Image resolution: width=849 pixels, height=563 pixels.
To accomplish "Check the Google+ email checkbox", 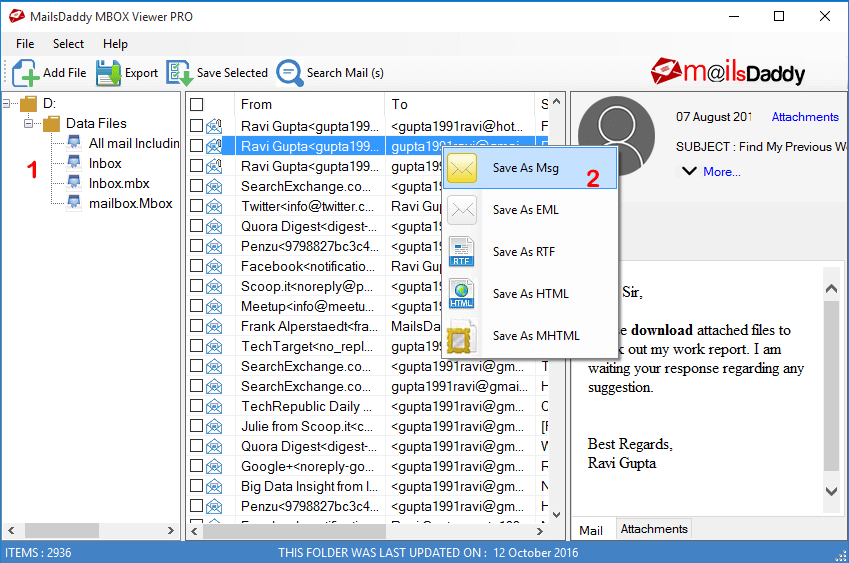I will [x=197, y=466].
